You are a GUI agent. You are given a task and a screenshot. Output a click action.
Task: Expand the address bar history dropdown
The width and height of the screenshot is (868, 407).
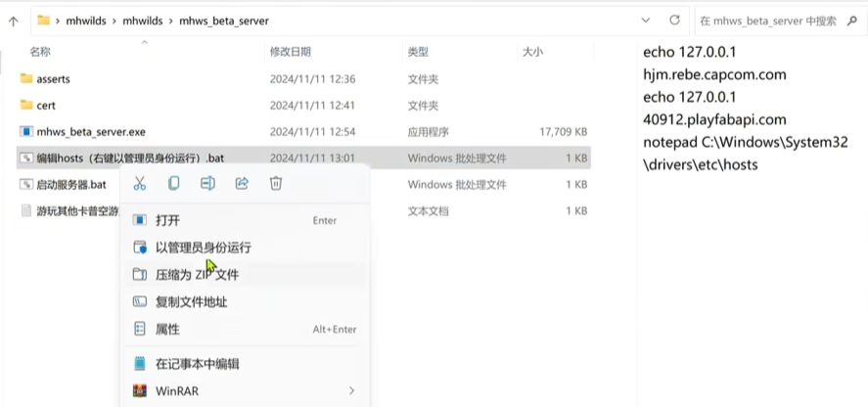point(645,20)
